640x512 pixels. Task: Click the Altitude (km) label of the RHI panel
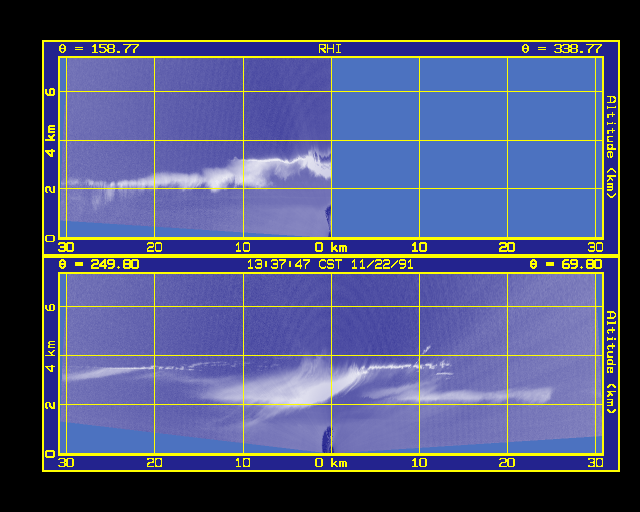611,147
